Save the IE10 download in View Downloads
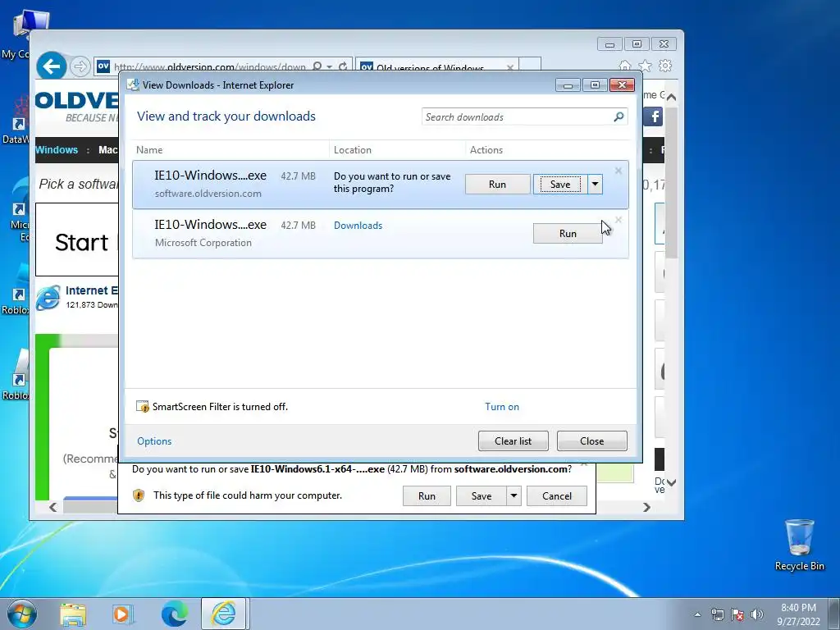Image resolution: width=840 pixels, height=630 pixels. 559,185
